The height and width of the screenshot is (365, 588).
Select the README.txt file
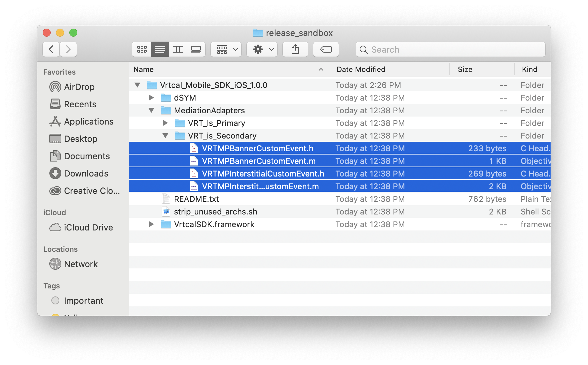pos(196,199)
